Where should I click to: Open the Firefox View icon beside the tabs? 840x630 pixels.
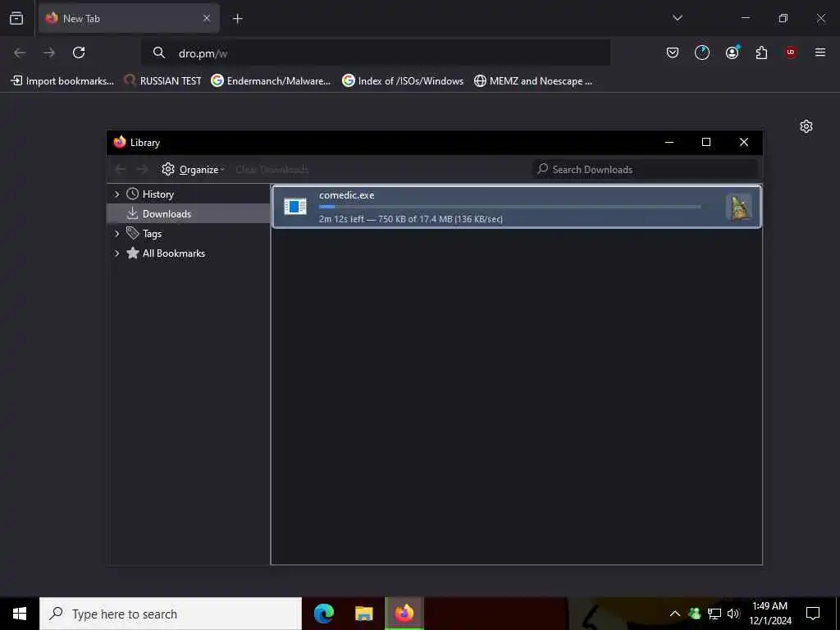click(16, 18)
